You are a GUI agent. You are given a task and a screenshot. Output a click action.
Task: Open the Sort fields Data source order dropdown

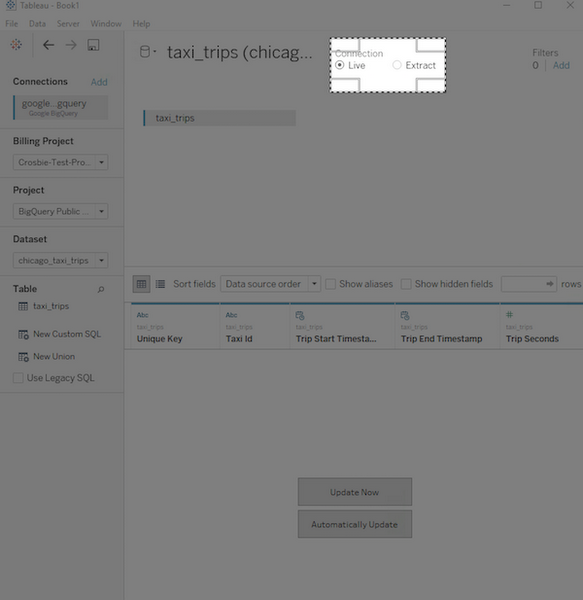270,284
